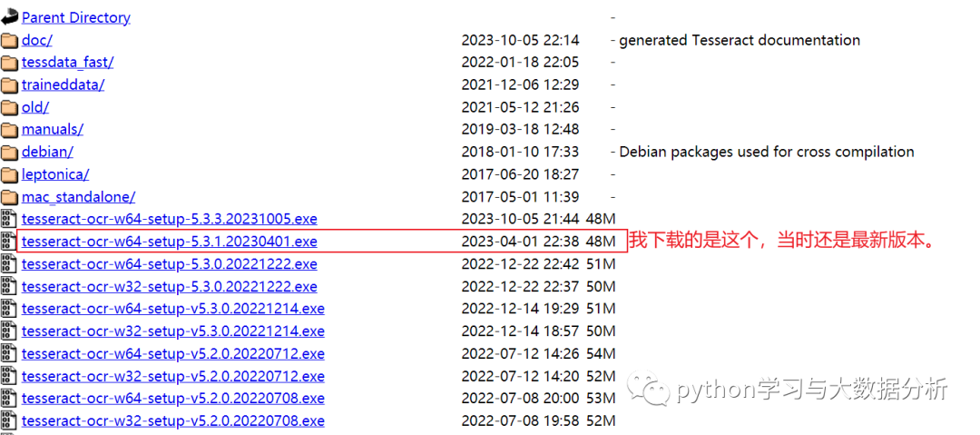The image size is (980, 435).
Task: Select the date 2022-12-22 22:42
Action: coord(520,264)
